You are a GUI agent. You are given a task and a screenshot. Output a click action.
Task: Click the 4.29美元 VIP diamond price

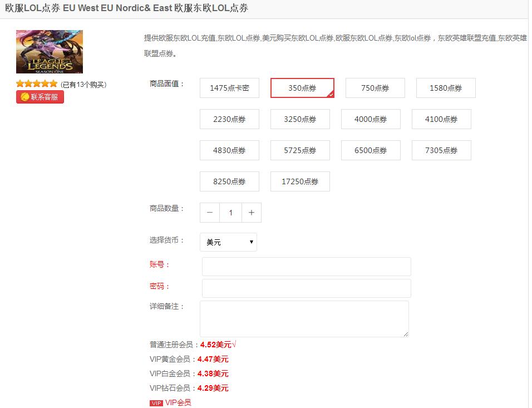click(x=213, y=388)
